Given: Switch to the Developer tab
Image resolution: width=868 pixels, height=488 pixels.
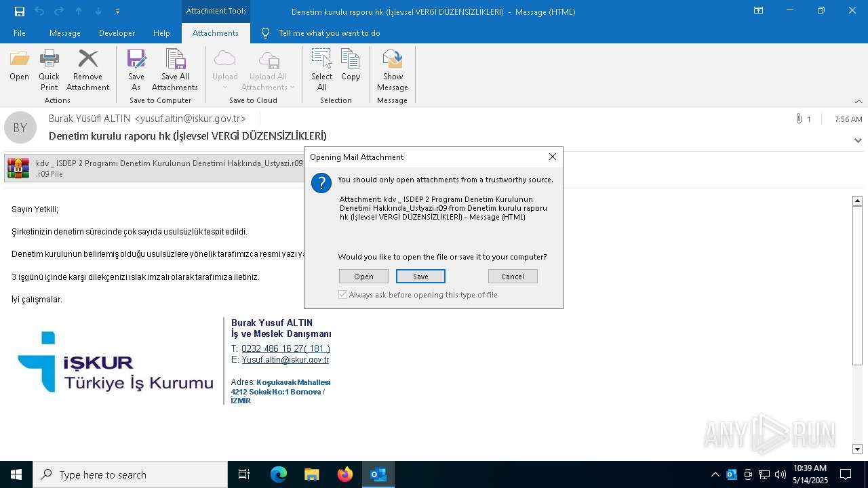Looking at the screenshot, I should click(117, 33).
